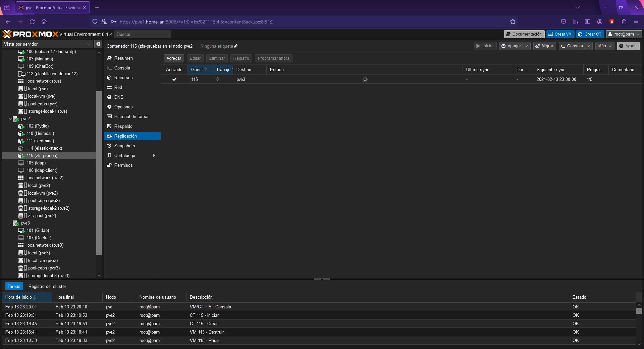Open the Apagar dropdown arrow
The image size is (644, 349).
(x=526, y=46)
